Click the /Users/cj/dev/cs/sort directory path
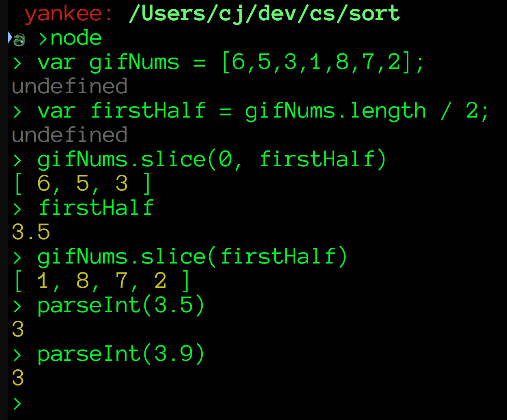The width and height of the screenshot is (507, 420). pyautogui.click(x=264, y=13)
